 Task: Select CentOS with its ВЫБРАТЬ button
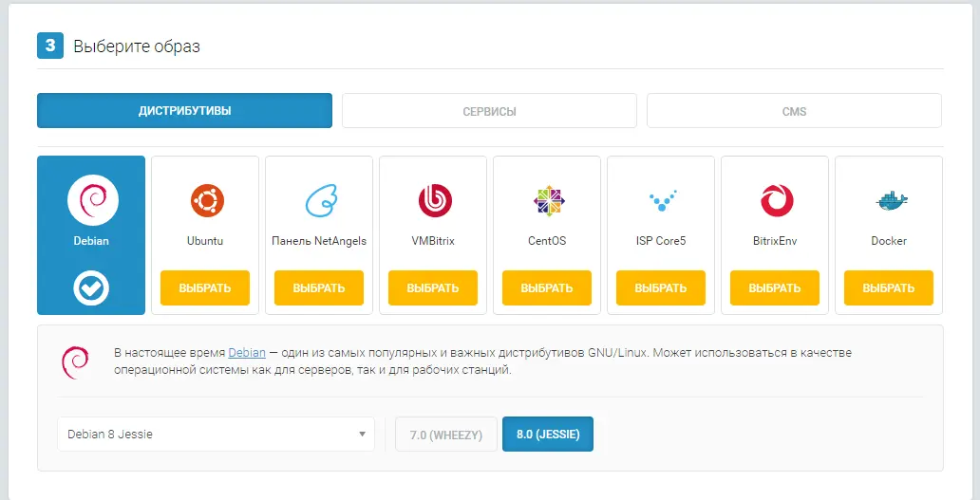click(x=547, y=287)
